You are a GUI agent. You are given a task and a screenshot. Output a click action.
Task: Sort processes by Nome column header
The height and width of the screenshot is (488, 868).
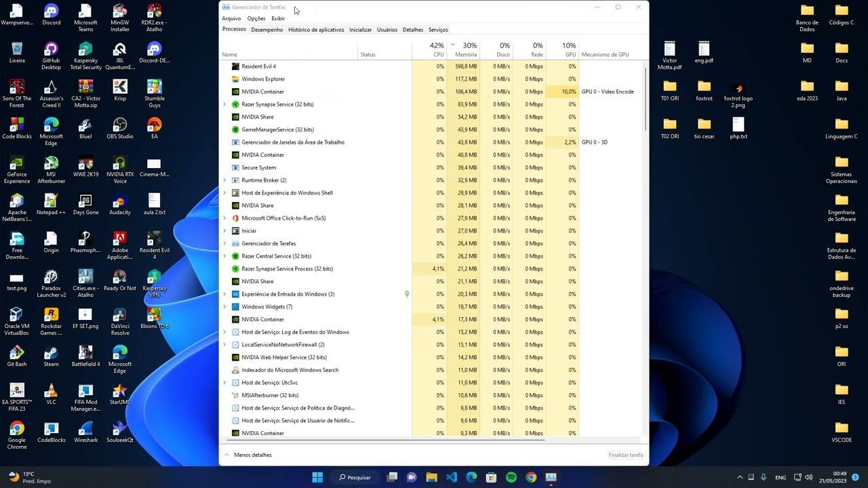(x=290, y=49)
